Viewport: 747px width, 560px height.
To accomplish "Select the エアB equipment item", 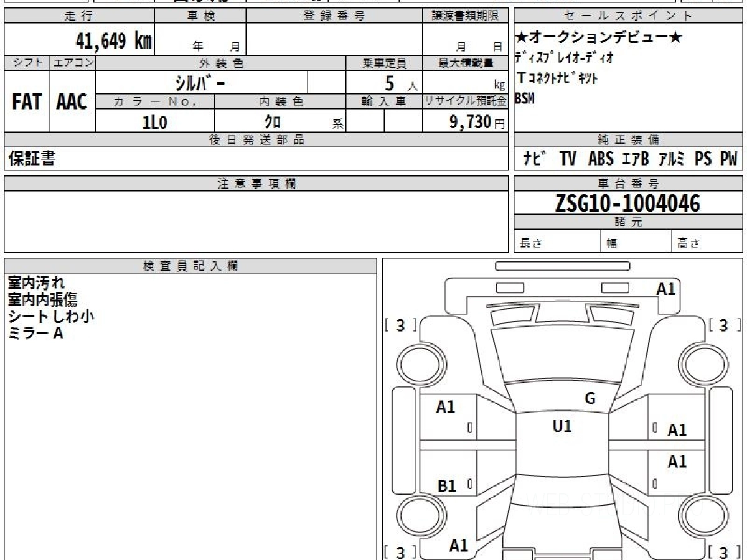I will click(x=636, y=159).
